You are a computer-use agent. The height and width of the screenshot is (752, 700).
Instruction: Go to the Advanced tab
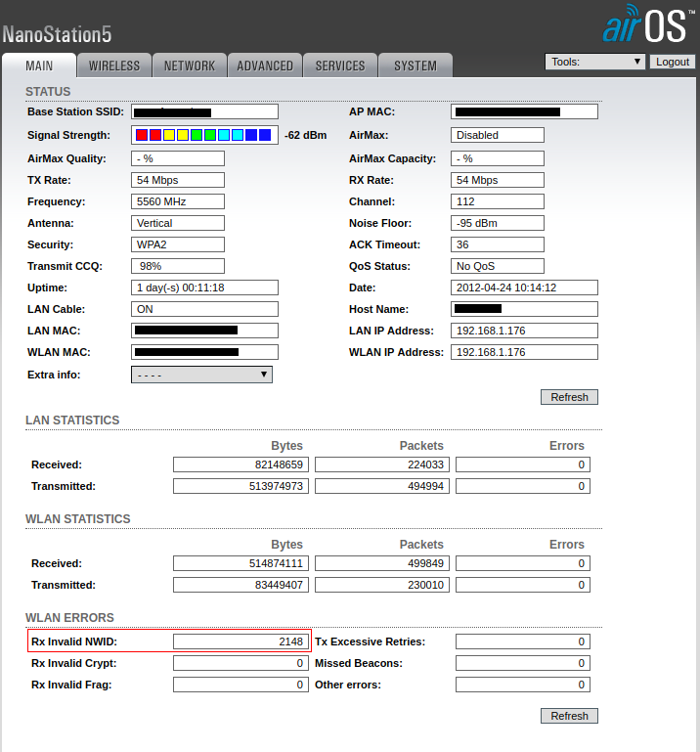coord(265,66)
